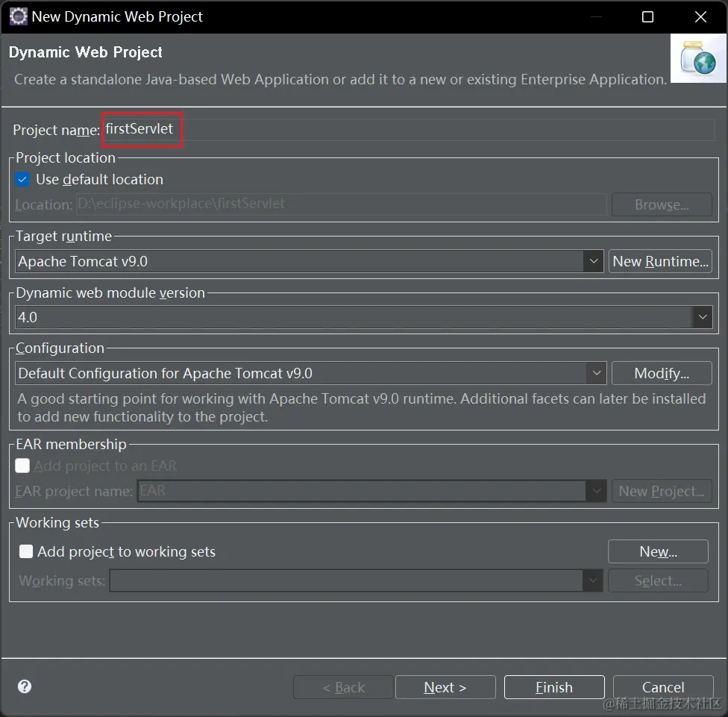Click the Select... working sets button

(x=658, y=580)
